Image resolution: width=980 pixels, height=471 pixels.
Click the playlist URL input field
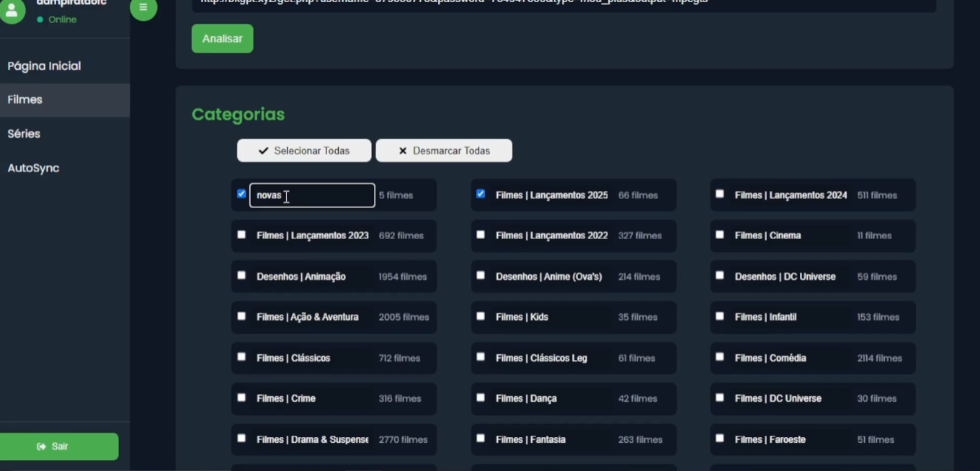[563, 4]
